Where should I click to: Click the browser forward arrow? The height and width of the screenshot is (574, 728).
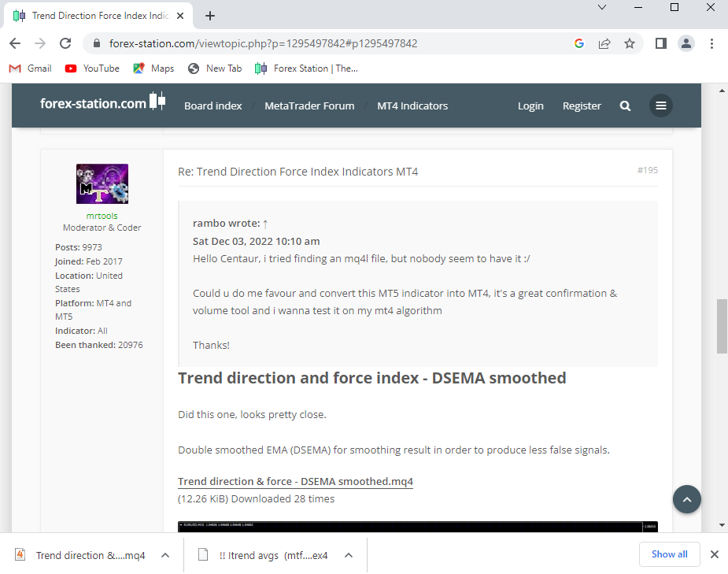point(40,43)
